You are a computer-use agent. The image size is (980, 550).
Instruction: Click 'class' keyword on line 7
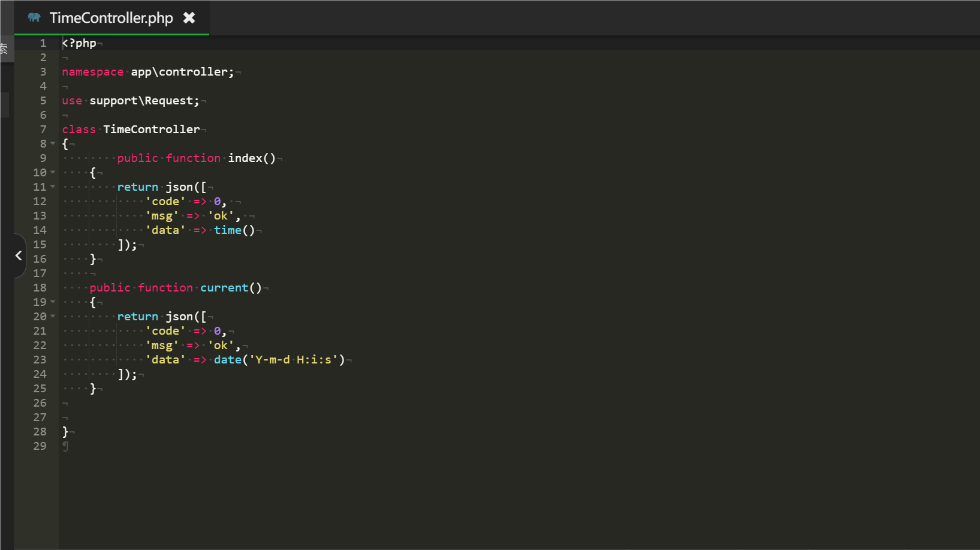[x=79, y=130]
